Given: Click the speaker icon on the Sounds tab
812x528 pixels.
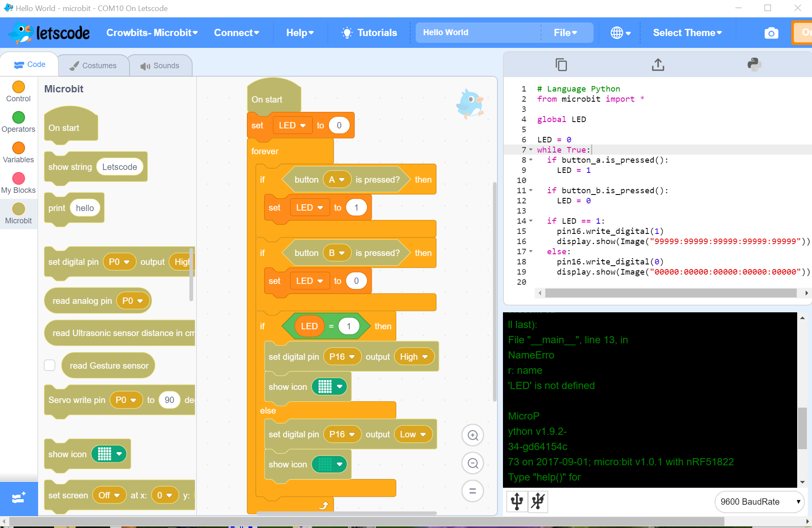Looking at the screenshot, I should [x=145, y=66].
